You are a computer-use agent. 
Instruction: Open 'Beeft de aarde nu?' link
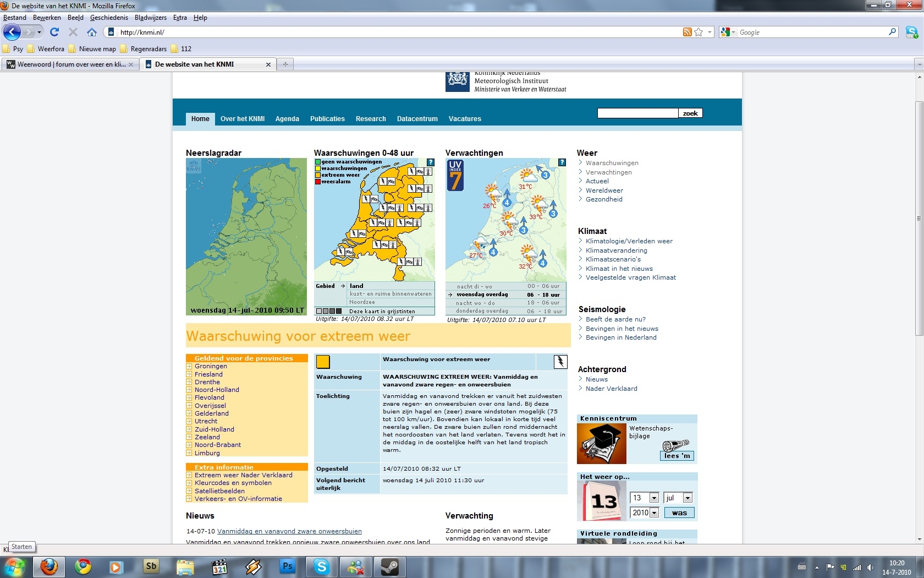coord(615,319)
